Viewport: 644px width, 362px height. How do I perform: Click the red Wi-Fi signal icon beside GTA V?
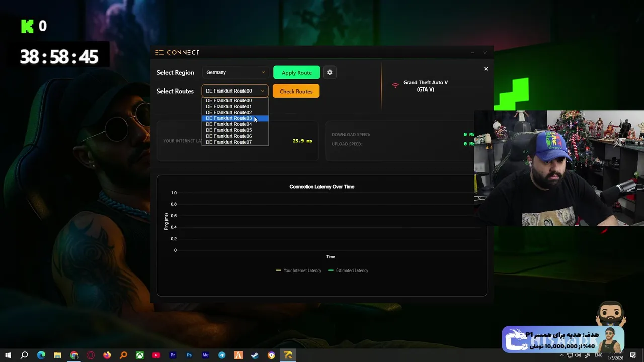coord(395,85)
